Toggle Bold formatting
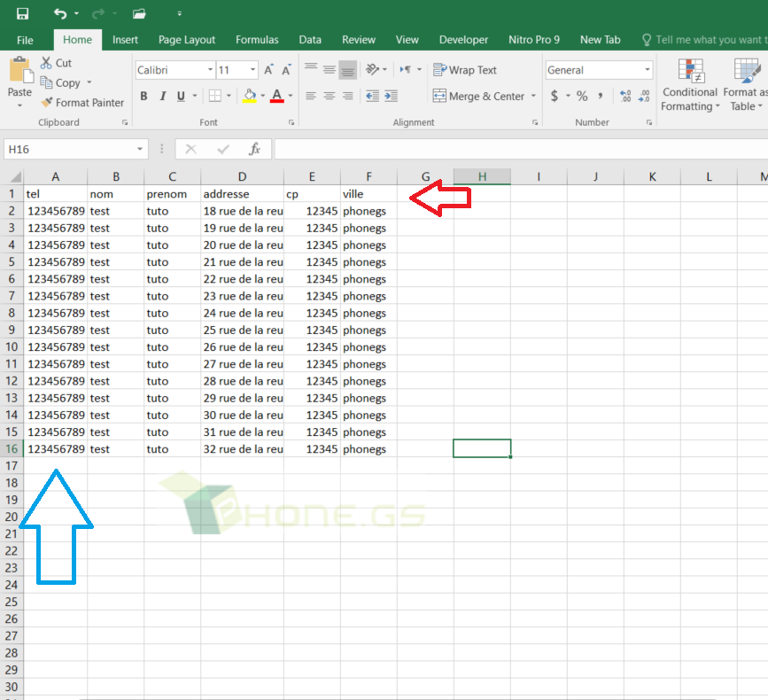The height and width of the screenshot is (700, 768). point(144,96)
